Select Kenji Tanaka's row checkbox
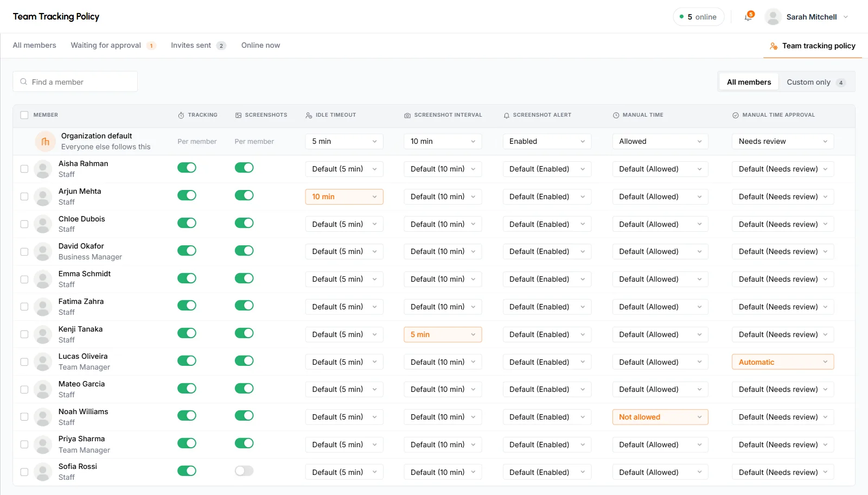Image resolution: width=868 pixels, height=495 pixels. coord(24,334)
